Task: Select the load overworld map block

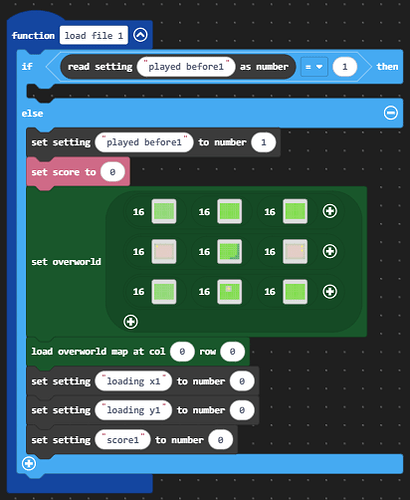Action: point(98,352)
